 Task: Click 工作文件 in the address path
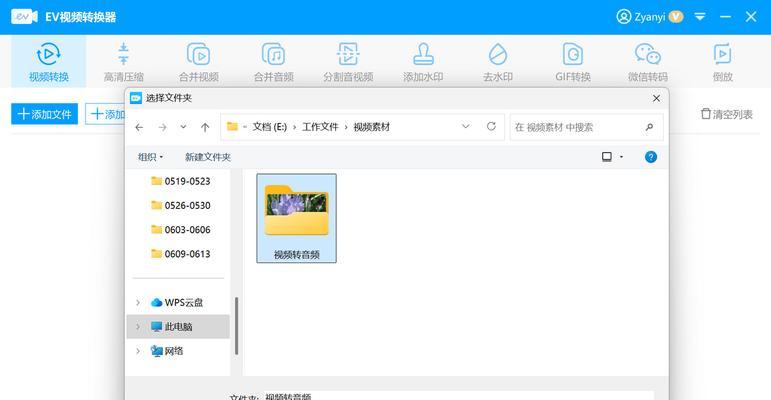click(320, 127)
